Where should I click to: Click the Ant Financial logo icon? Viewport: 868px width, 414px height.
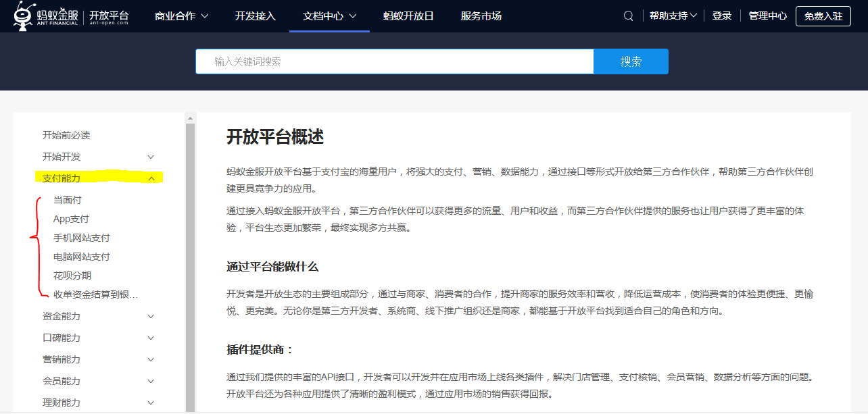click(x=24, y=16)
